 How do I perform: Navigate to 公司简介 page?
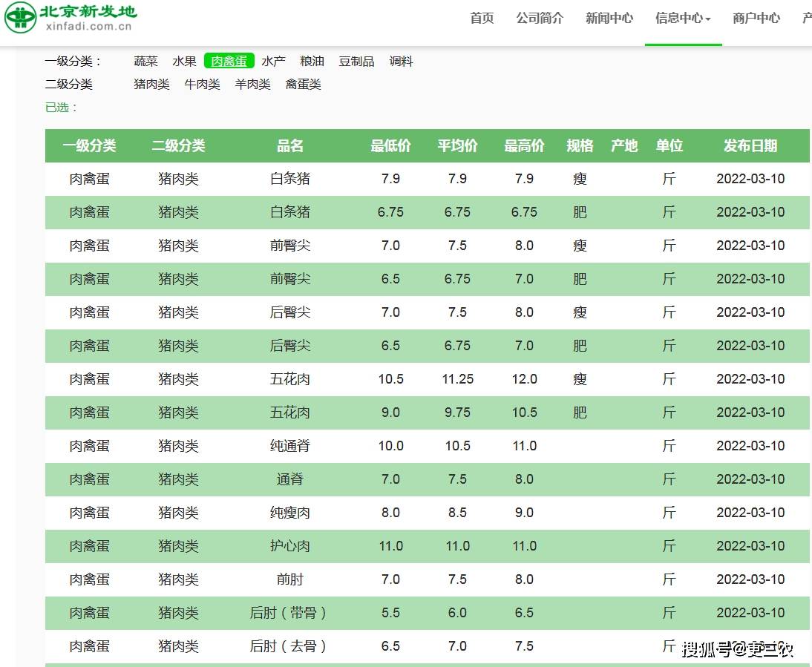[540, 18]
